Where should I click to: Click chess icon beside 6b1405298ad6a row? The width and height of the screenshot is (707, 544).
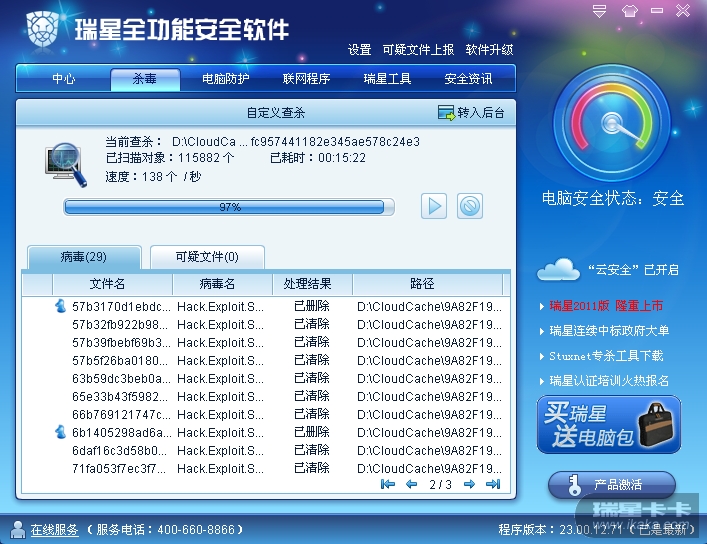pyautogui.click(x=60, y=432)
